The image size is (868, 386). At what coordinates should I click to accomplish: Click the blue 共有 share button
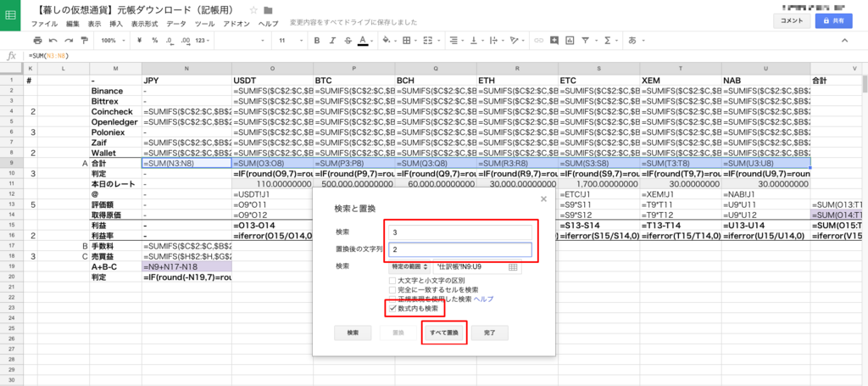[x=834, y=20]
